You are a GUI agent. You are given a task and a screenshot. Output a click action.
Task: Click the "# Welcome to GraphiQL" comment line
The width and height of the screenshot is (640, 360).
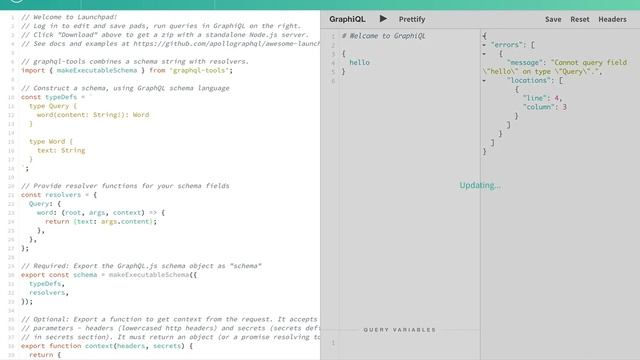[x=383, y=36]
